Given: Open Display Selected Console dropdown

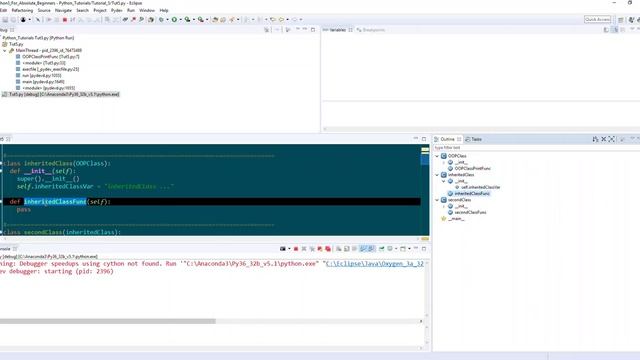Looking at the screenshot, I should pos(396,249).
